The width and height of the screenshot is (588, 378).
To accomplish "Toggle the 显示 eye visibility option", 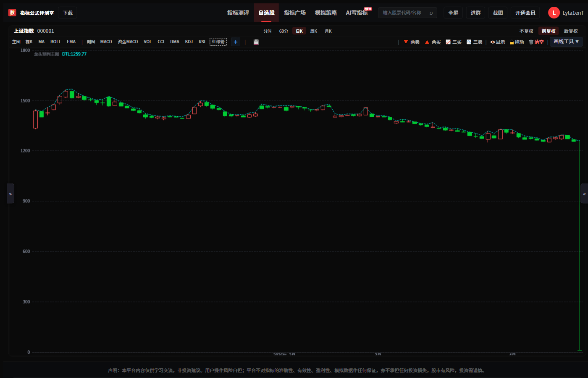I will pos(498,42).
